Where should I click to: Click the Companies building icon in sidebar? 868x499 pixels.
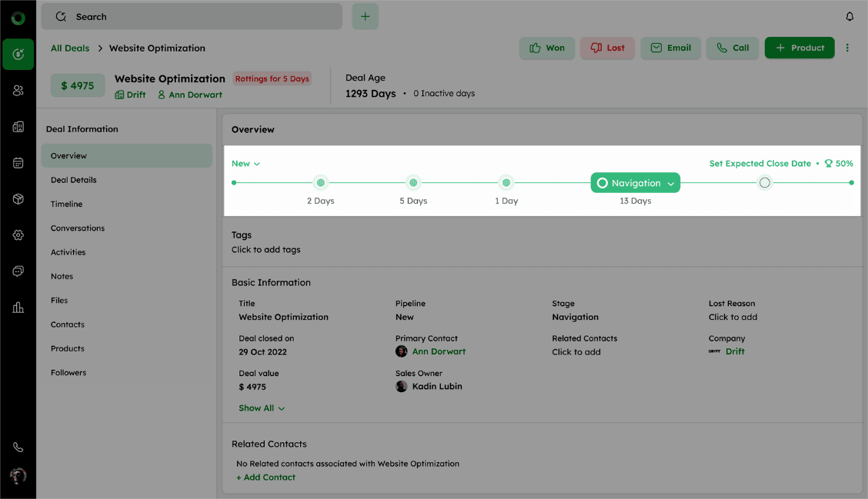[18, 127]
